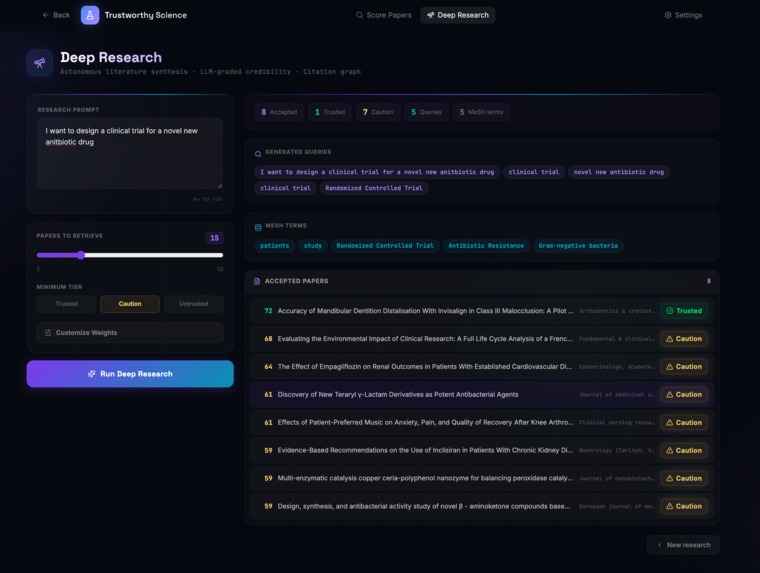The height and width of the screenshot is (573, 760).
Task: Set minimum tier to Caution
Action: (130, 304)
